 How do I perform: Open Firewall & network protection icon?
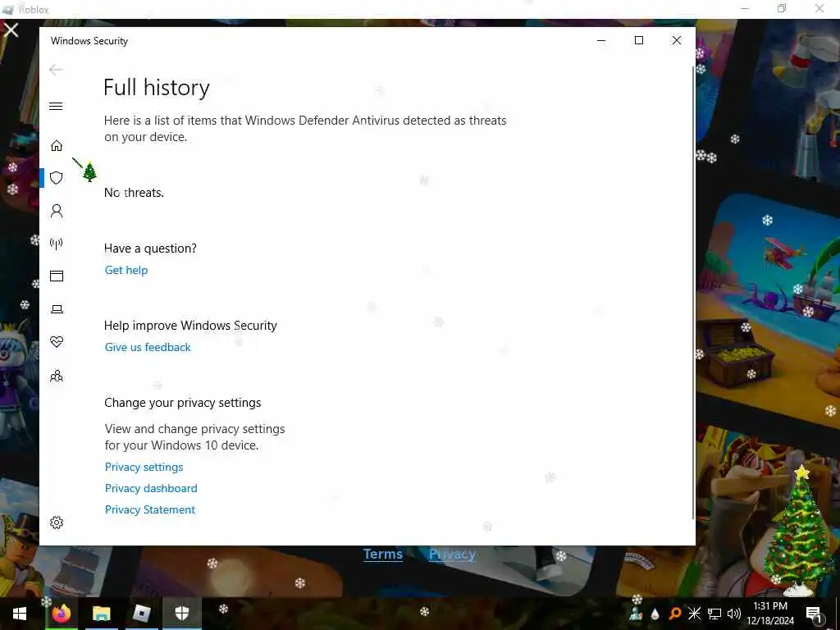[x=57, y=244]
